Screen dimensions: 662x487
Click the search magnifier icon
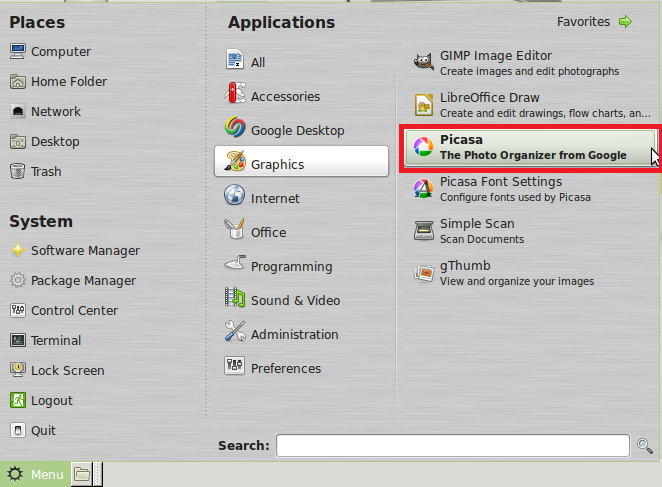point(645,446)
